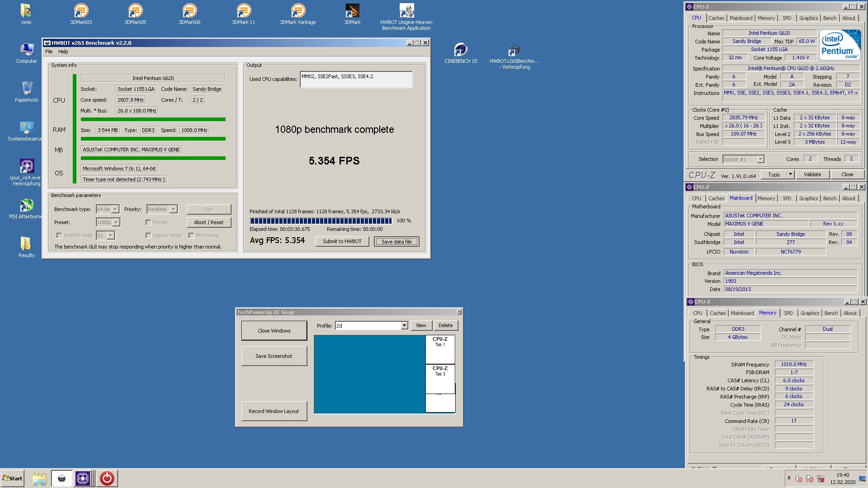868x488 pixels.
Task: Open the Preset 1080p dropdown
Action: pos(108,222)
